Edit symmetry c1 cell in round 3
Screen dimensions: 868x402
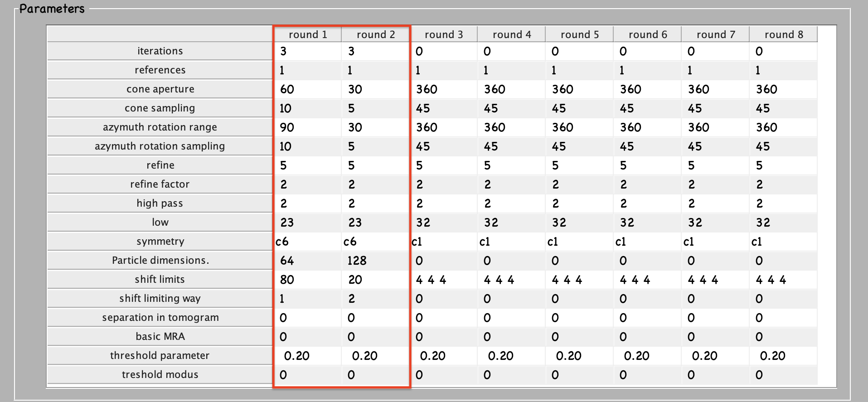444,242
